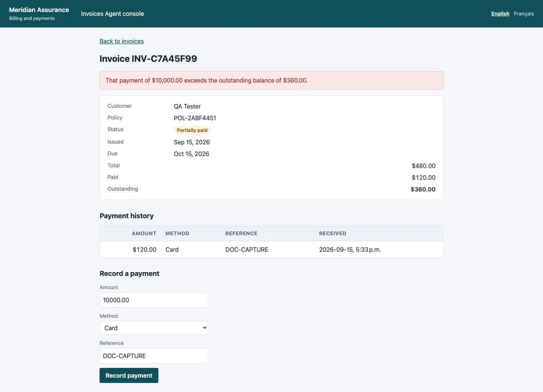Screen dimensions: 543x392
Task: Click Card in the payment history row
Action: (172, 250)
